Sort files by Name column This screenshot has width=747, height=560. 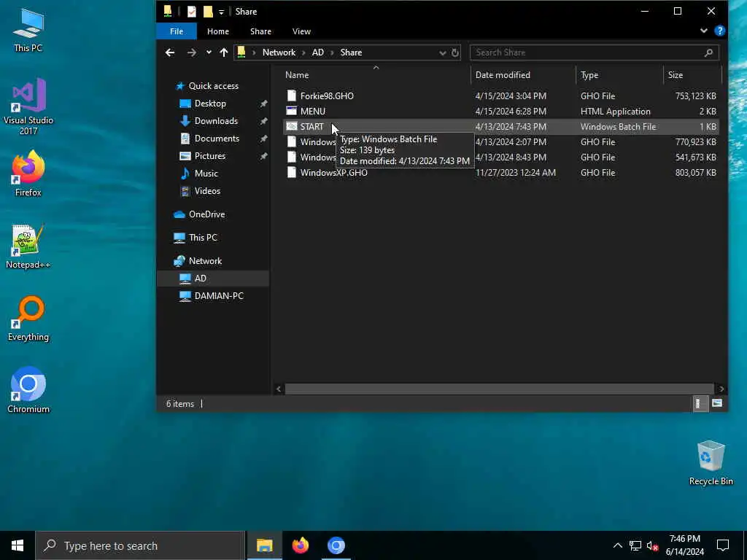click(376, 75)
